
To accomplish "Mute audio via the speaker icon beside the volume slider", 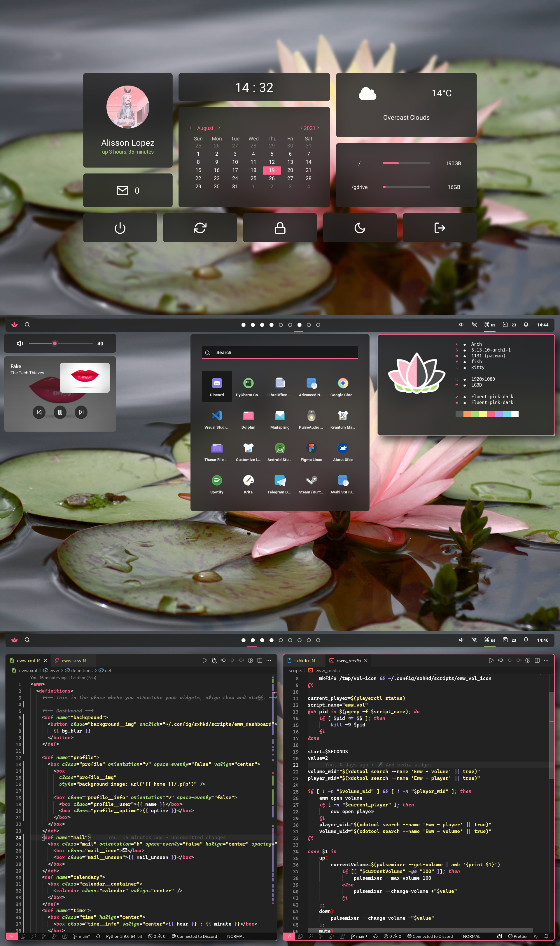I will (20, 343).
